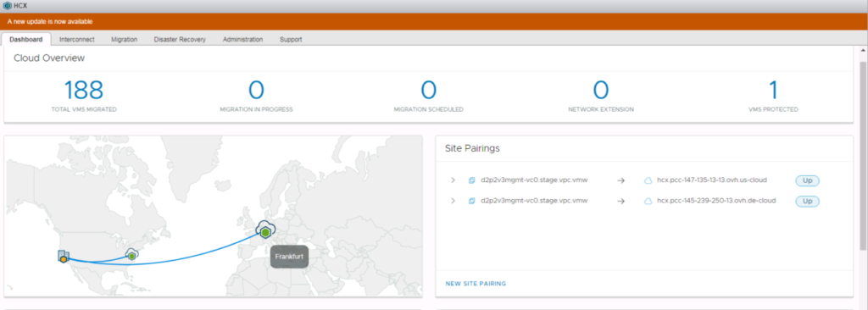The height and width of the screenshot is (310, 868).
Task: Click cloud icon beside ovh.us-cloud entry
Action: point(648,180)
